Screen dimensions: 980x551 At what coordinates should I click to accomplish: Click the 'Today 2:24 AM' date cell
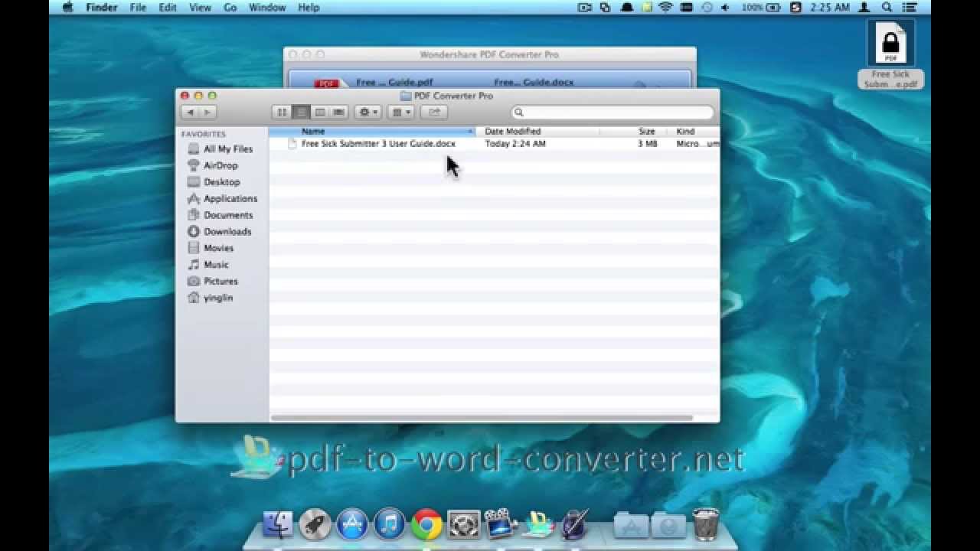(x=515, y=144)
